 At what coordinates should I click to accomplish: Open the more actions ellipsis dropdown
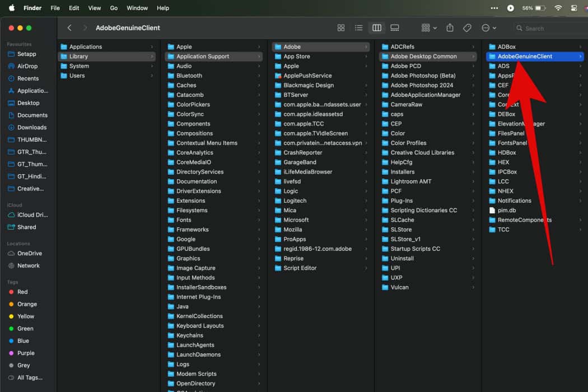488,28
